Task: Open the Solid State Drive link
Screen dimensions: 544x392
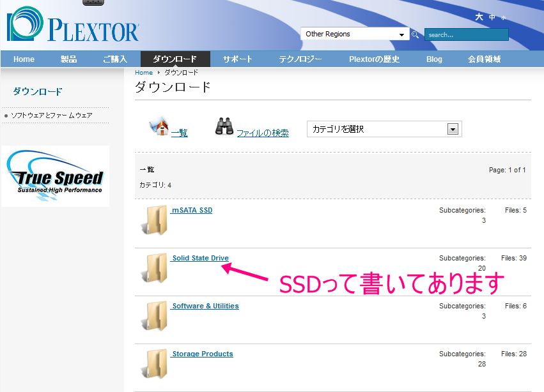Action: 200,258
